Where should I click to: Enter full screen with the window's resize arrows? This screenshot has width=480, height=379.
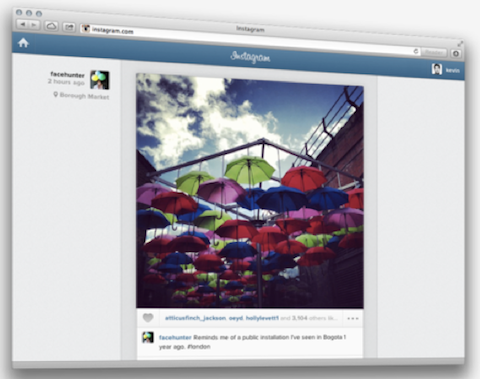point(460,44)
